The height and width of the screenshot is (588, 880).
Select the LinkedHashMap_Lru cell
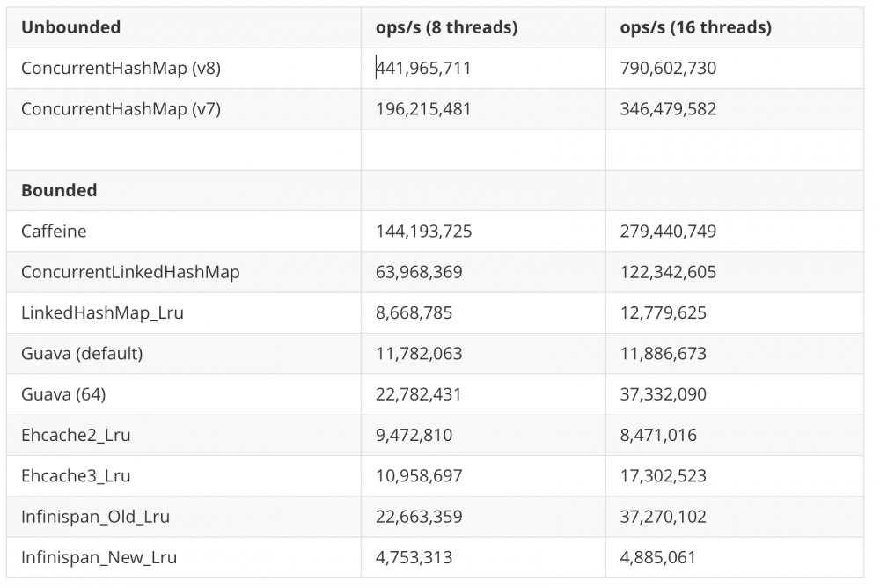coord(102,312)
